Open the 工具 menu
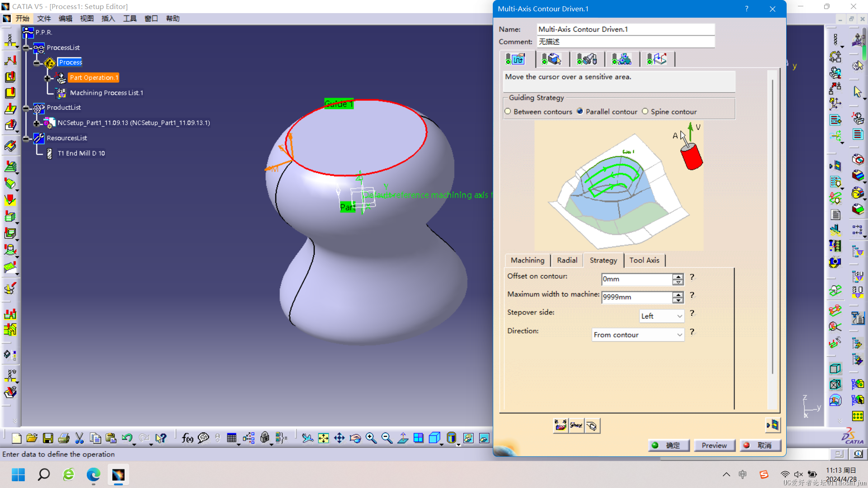Image resolution: width=868 pixels, height=488 pixels. click(130, 19)
